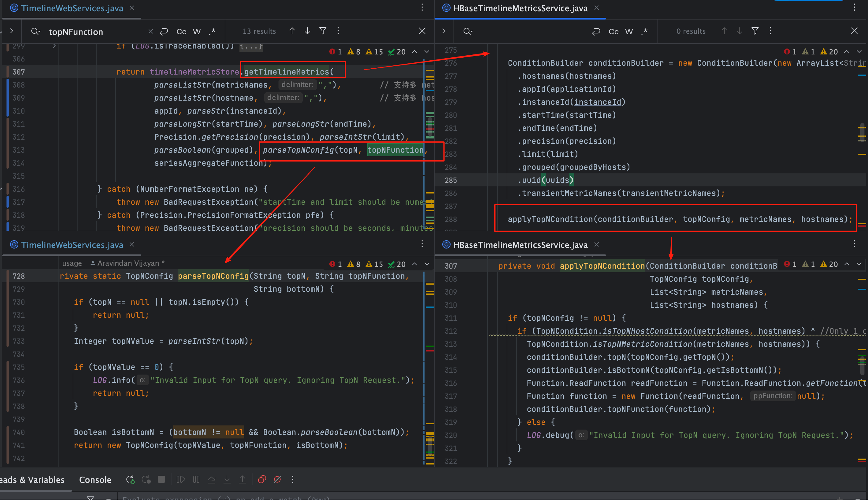Open View Breakpoints icon
Screen dimensions: 868x500
(x=262, y=479)
